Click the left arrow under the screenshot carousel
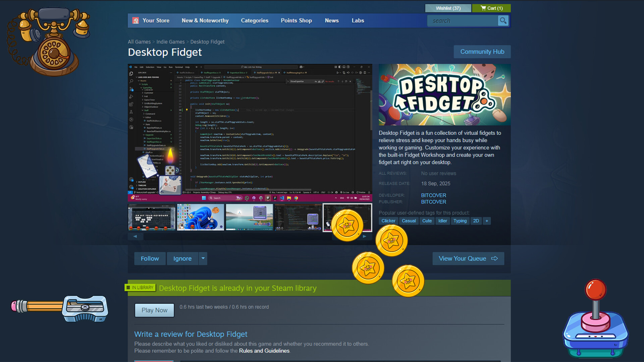 (135, 236)
